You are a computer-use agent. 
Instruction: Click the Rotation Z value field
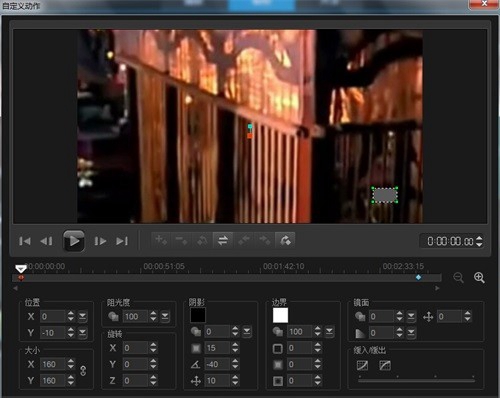pos(135,380)
